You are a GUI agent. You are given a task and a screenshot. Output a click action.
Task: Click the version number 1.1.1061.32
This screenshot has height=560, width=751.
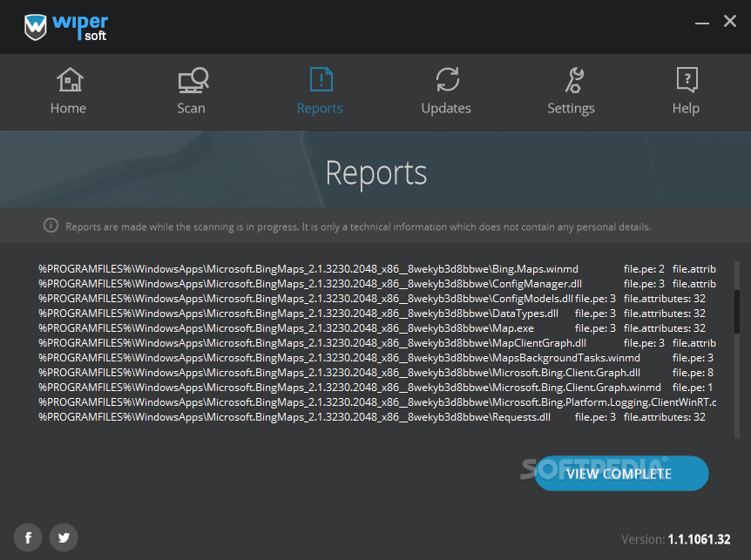tap(700, 539)
